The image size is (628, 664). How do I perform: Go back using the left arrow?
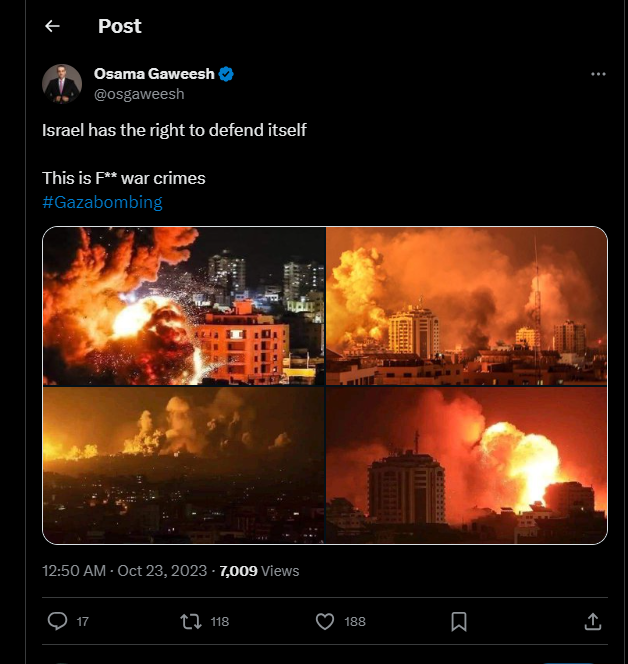[52, 27]
